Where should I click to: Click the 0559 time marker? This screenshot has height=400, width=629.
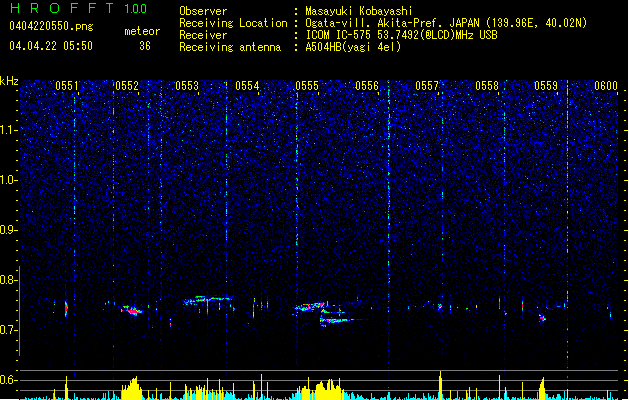(x=546, y=86)
